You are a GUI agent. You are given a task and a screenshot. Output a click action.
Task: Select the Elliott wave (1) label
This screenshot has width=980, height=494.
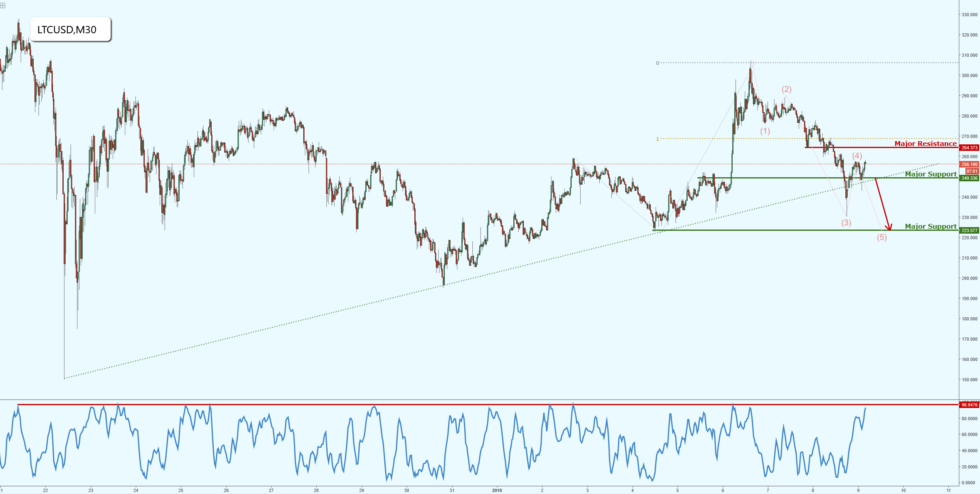pyautogui.click(x=765, y=131)
